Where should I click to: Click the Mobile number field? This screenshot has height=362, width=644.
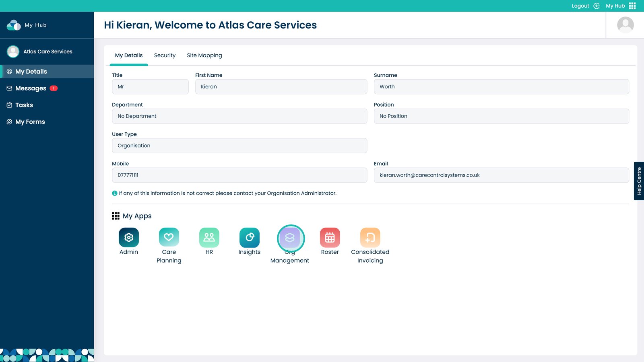pyautogui.click(x=239, y=175)
